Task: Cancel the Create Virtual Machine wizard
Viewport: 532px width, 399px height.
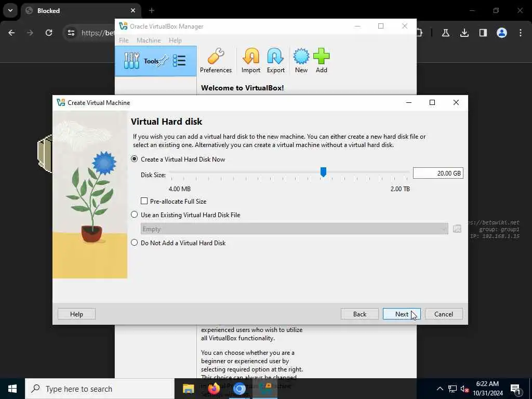Action: 444,314
